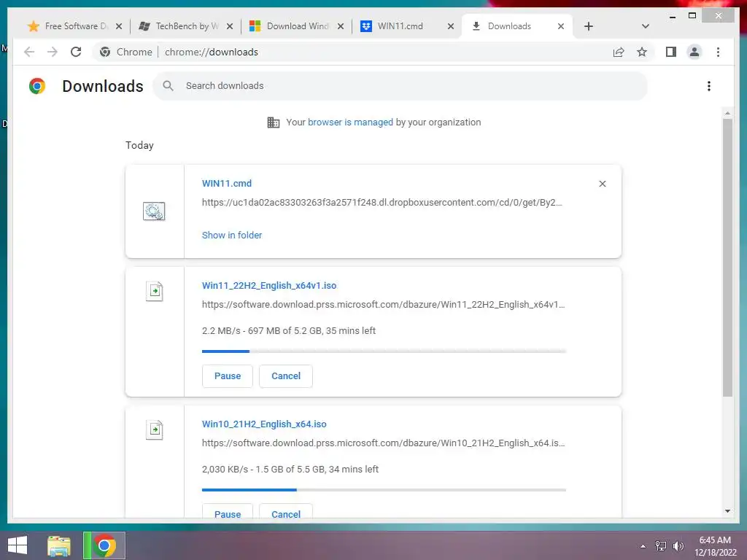Image resolution: width=747 pixels, height=560 pixels.
Task: Click the dropbox source URL of WIN11.cmd
Action: pos(382,203)
